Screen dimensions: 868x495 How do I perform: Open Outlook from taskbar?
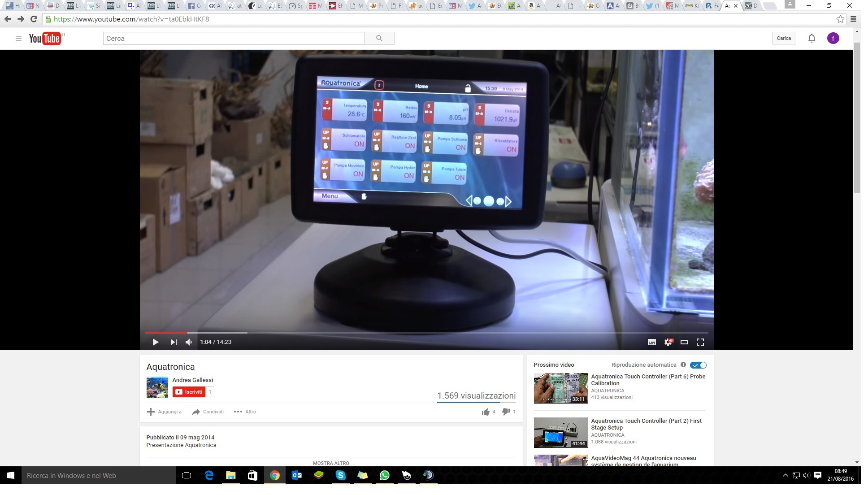[x=297, y=475]
